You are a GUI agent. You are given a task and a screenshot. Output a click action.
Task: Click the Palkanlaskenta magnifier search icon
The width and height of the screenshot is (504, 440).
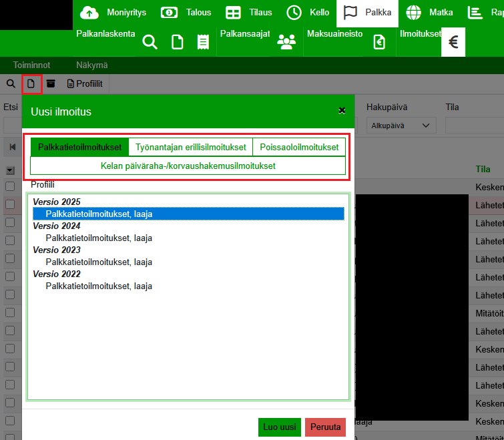click(150, 43)
